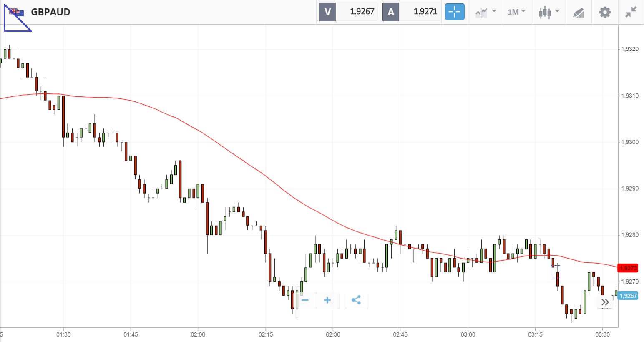
Task: Click the A buy button
Action: (x=391, y=12)
